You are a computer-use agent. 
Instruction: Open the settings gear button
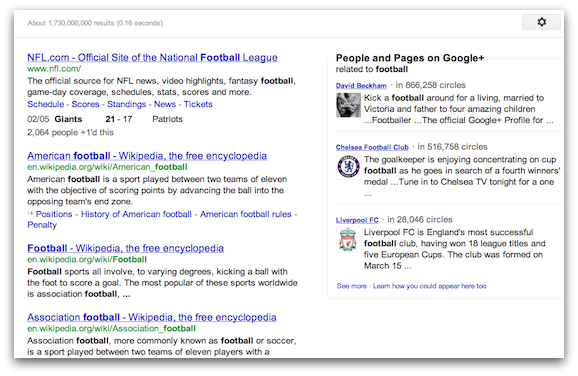click(x=541, y=22)
